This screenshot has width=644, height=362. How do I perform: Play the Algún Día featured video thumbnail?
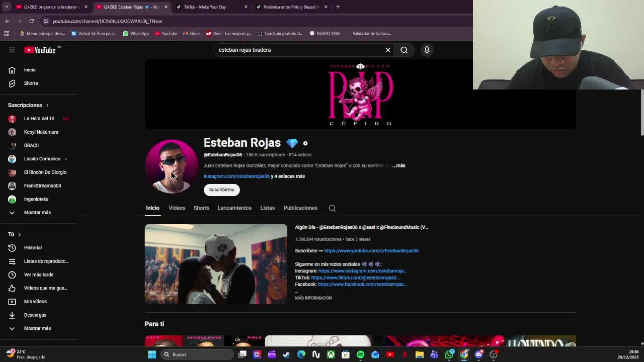pos(216,264)
